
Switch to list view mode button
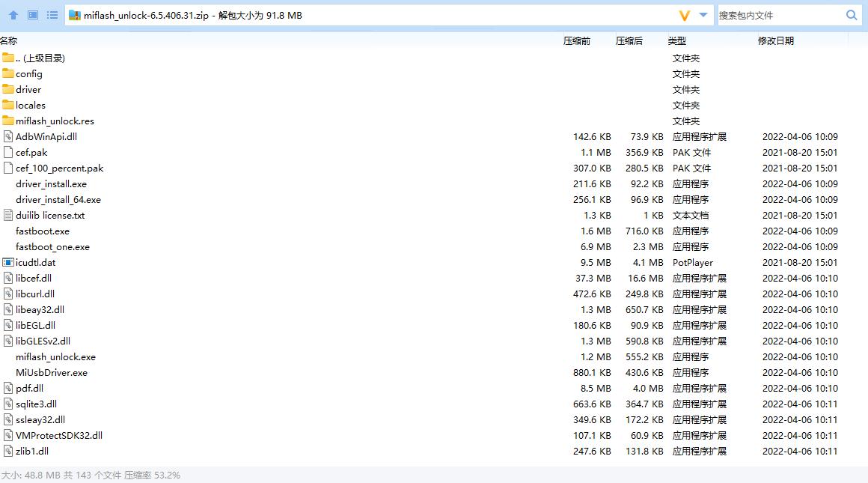52,15
